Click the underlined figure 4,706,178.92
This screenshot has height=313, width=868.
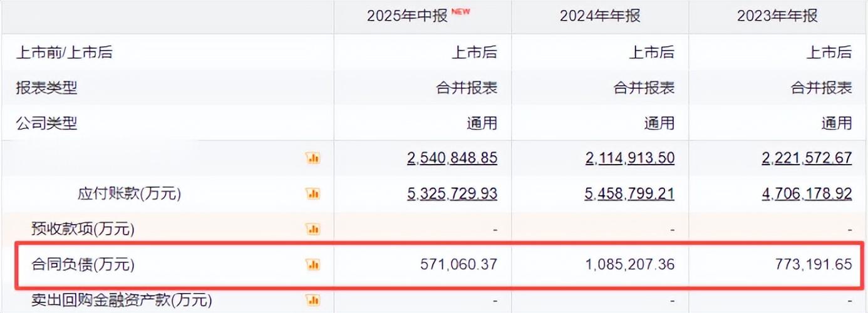[x=807, y=193]
